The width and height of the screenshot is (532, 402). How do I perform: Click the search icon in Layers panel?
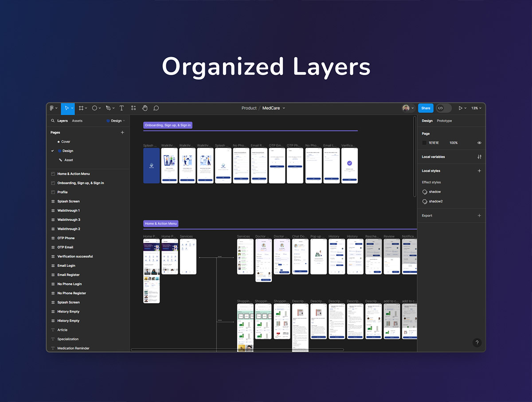[53, 121]
